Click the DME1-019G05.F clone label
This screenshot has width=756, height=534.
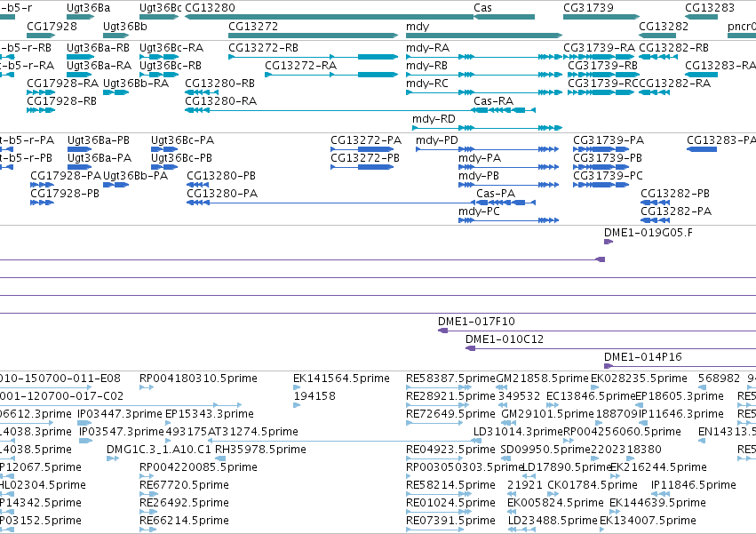click(649, 233)
